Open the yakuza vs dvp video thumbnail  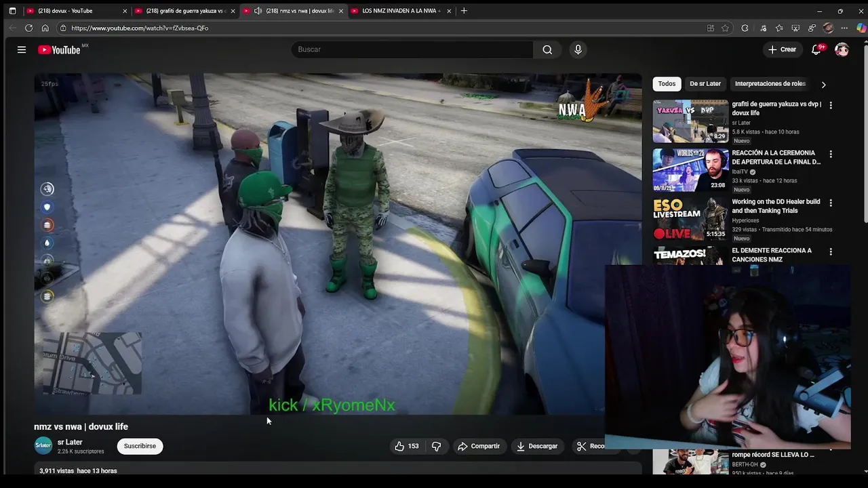point(690,121)
